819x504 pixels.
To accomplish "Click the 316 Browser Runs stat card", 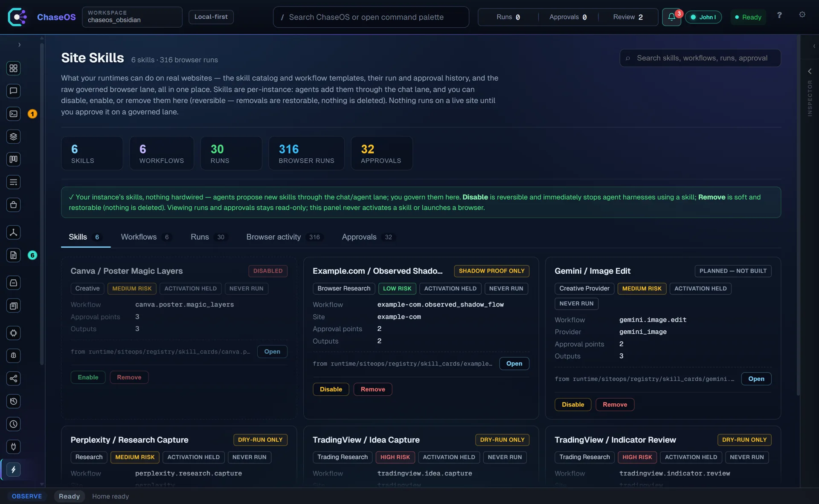I will (x=306, y=153).
